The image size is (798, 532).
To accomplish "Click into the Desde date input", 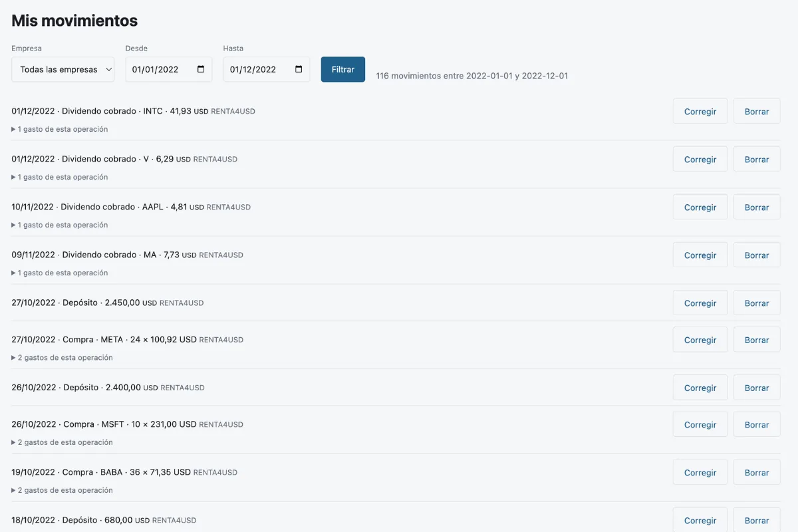I will [169, 69].
